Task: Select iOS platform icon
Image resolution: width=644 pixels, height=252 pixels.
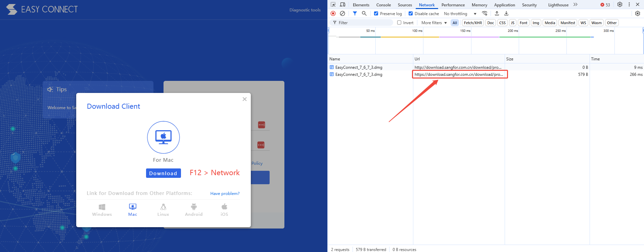Action: [x=224, y=210]
